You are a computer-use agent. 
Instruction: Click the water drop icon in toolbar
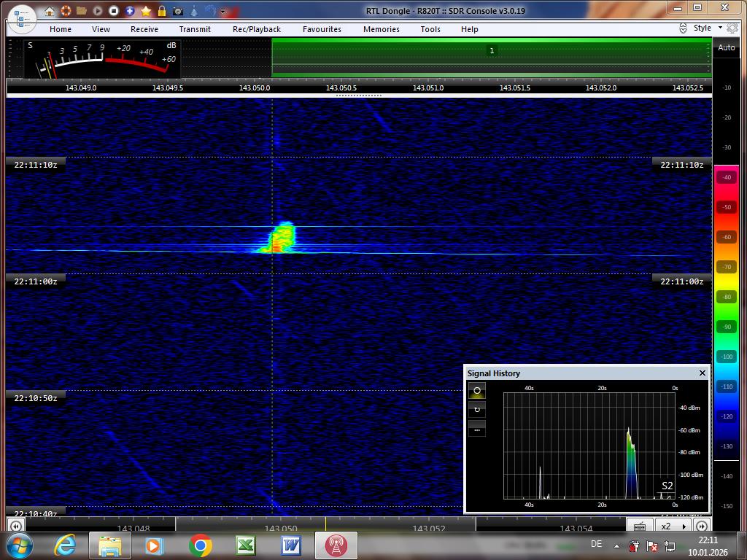click(194, 10)
